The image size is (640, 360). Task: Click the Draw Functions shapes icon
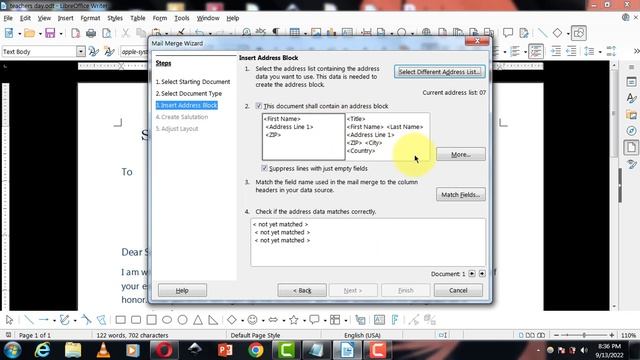[579, 33]
